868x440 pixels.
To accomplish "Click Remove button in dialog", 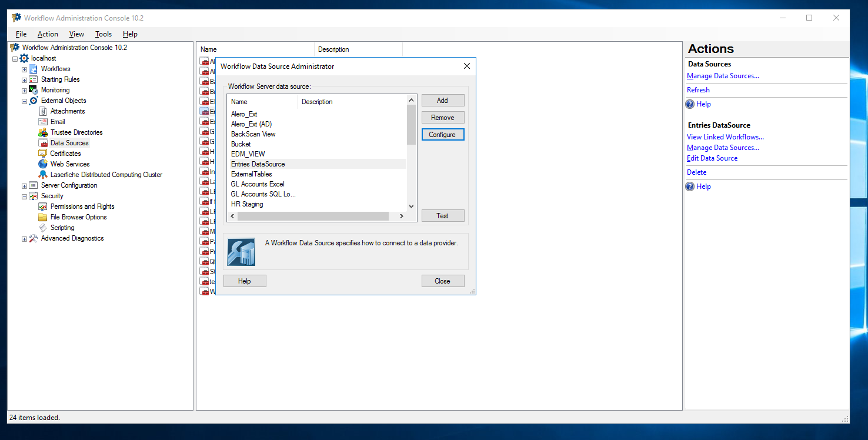I will point(443,118).
